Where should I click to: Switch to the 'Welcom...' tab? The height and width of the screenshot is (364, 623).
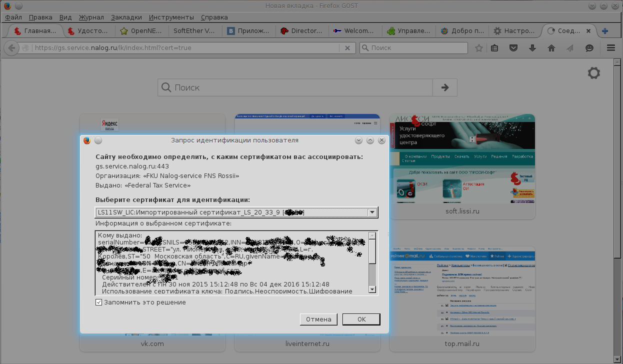point(355,31)
